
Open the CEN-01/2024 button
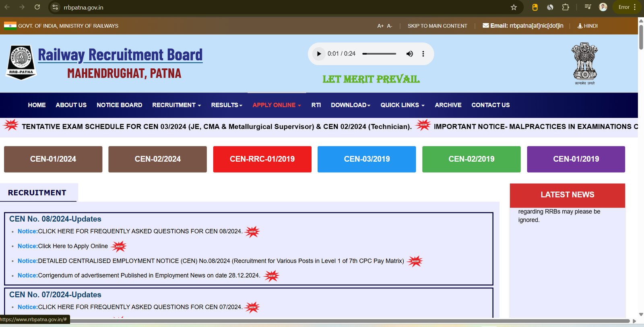coord(53,159)
